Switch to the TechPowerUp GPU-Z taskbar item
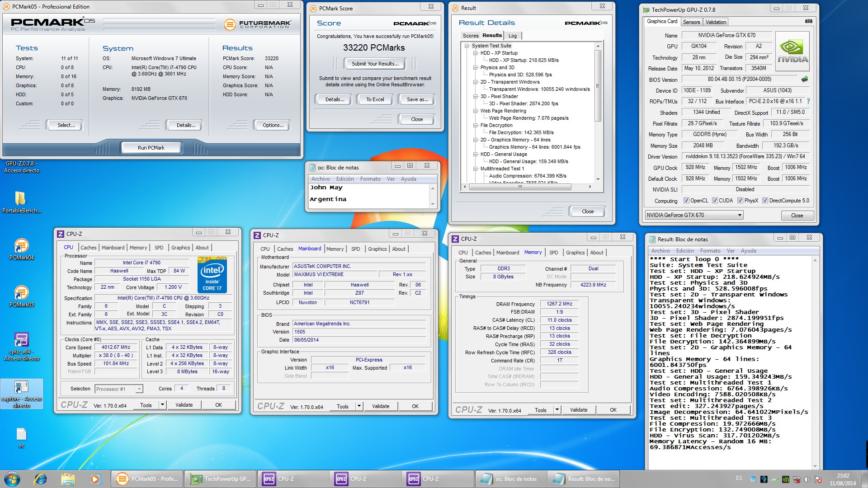The height and width of the screenshot is (488, 868). tap(220, 479)
